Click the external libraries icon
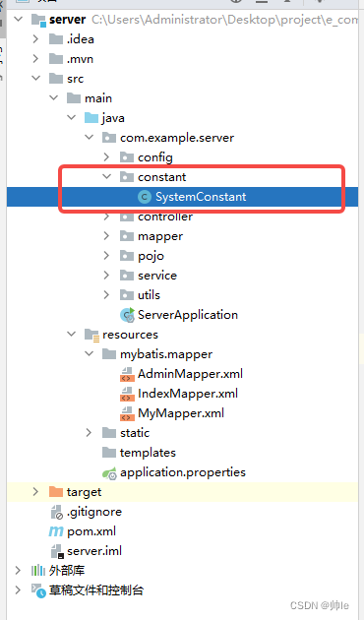Viewport: 364px width, 620px height. tap(38, 571)
